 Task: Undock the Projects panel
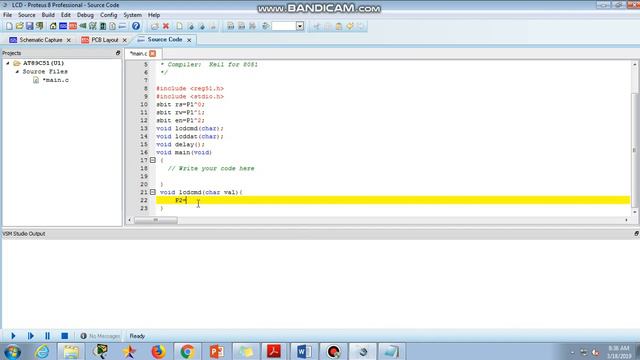point(118,53)
